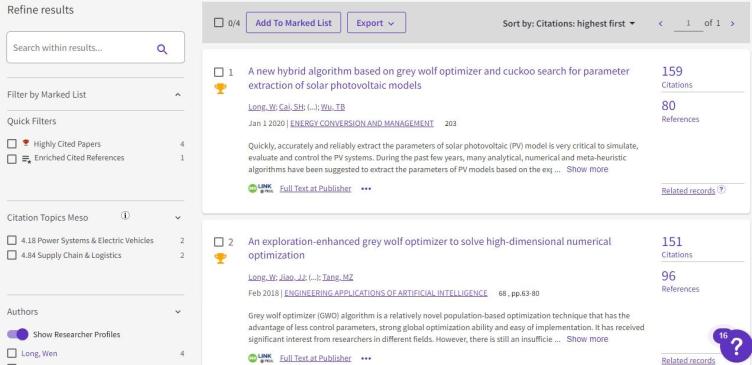This screenshot has width=752, height=365.
Task: Go to previous results page arrow
Action: [x=661, y=24]
